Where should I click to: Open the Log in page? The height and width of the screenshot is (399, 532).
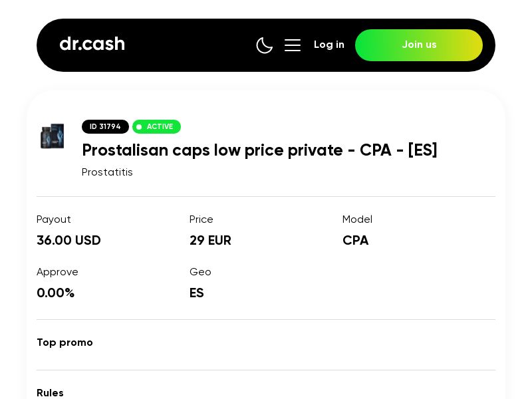[329, 45]
